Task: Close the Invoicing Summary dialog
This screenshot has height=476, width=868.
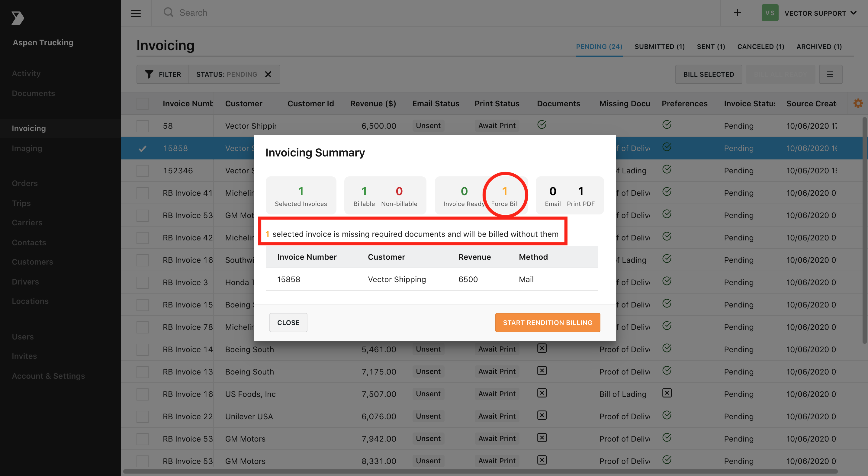Action: [288, 322]
